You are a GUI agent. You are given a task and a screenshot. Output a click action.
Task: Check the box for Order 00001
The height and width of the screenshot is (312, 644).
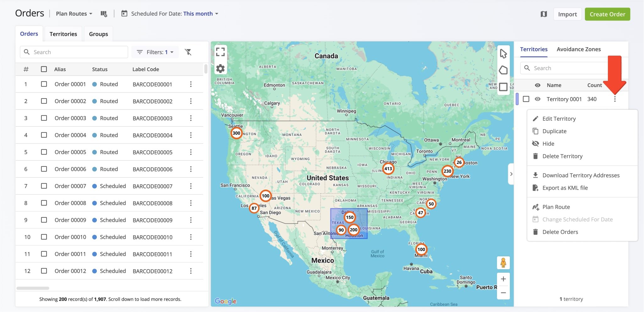coord(44,84)
